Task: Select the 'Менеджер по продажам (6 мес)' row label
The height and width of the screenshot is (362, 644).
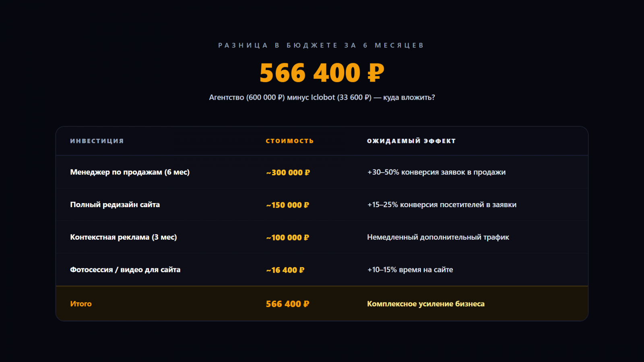Action: [130, 172]
